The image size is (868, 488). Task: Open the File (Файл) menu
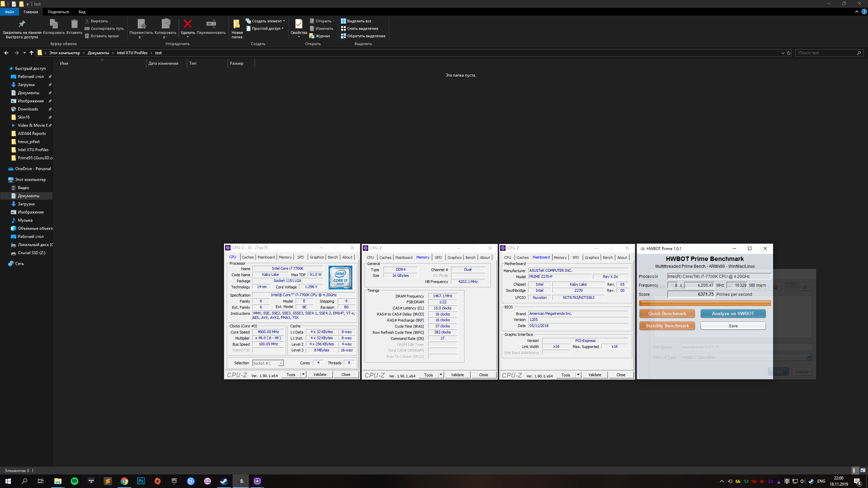(9, 12)
